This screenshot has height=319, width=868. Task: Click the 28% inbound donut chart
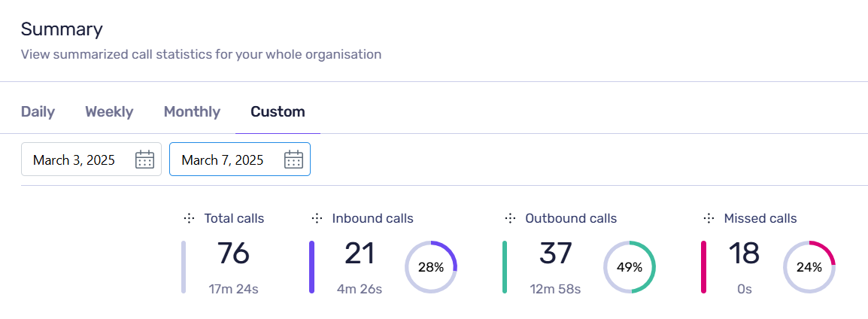(431, 267)
